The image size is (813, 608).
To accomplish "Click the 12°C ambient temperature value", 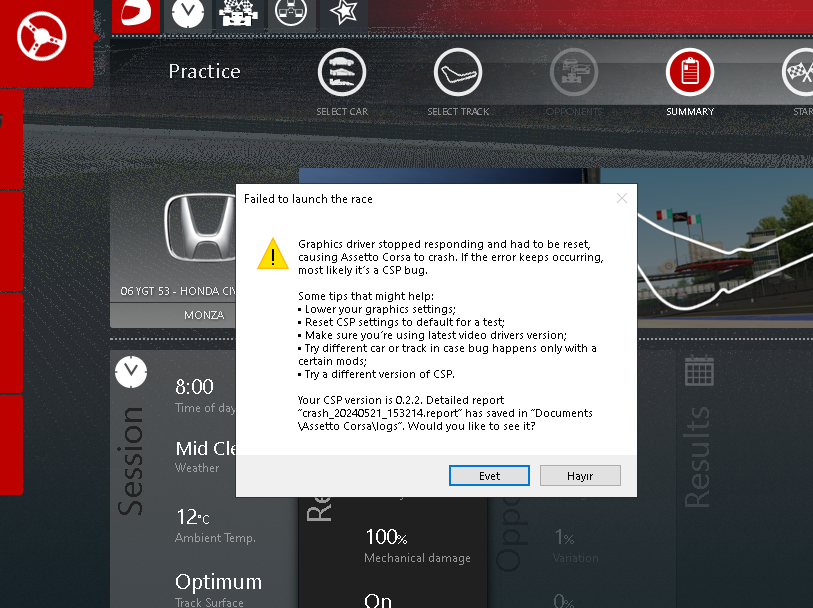I will (x=193, y=517).
